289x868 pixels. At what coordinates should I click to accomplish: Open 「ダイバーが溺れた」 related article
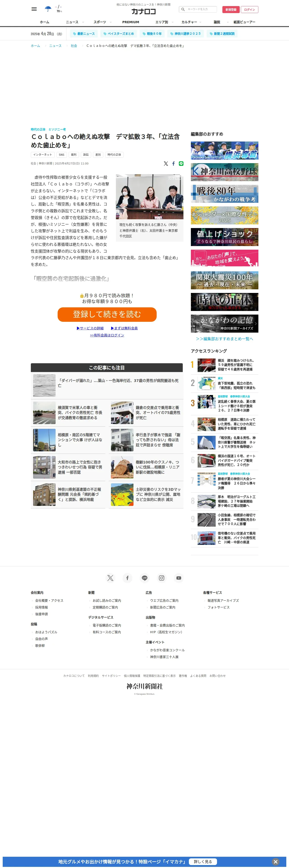coord(107,386)
